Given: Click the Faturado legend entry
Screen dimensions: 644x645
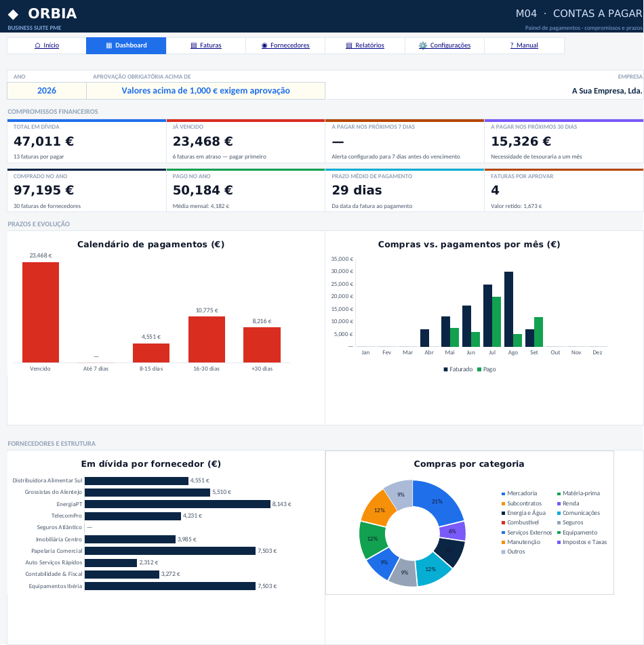Looking at the screenshot, I should point(458,369).
